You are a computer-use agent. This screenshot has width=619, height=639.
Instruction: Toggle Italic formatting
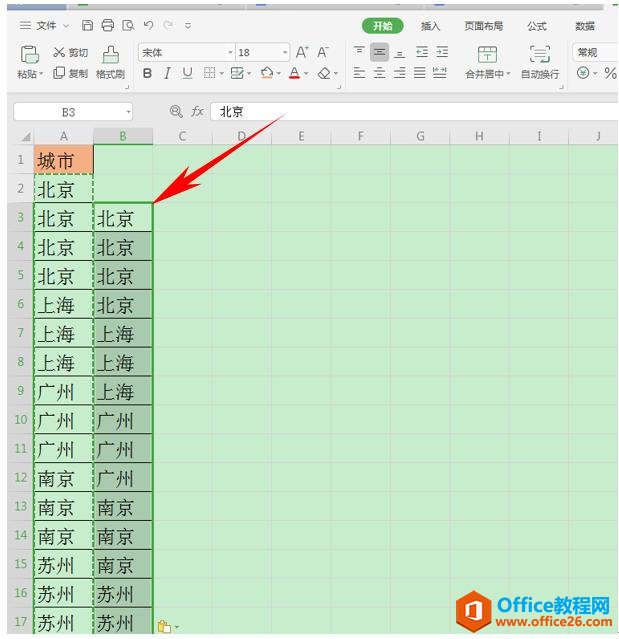coord(167,73)
